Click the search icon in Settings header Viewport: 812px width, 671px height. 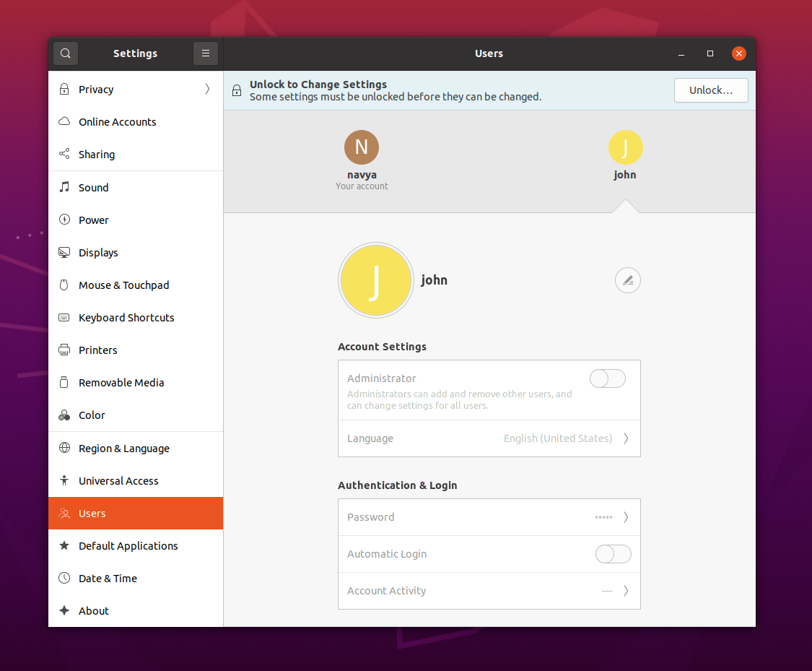65,53
